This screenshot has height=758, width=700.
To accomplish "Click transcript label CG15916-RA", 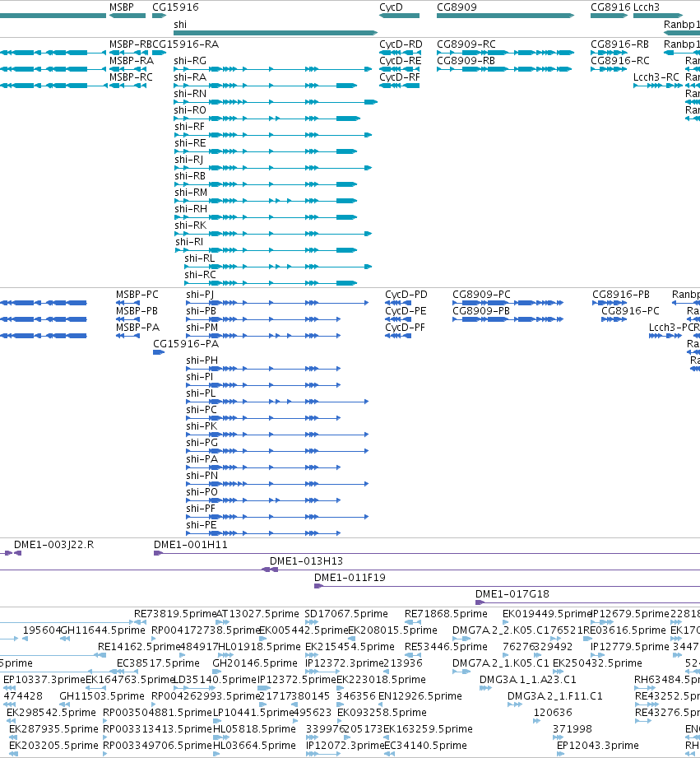I will [x=186, y=44].
